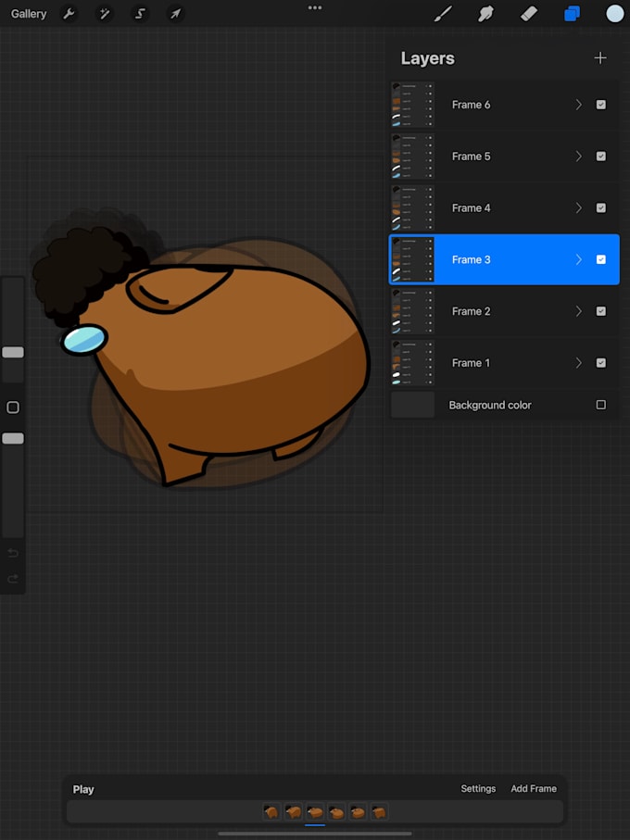Expand the Frame 2 group chevron
The image size is (630, 840).
[x=578, y=311]
